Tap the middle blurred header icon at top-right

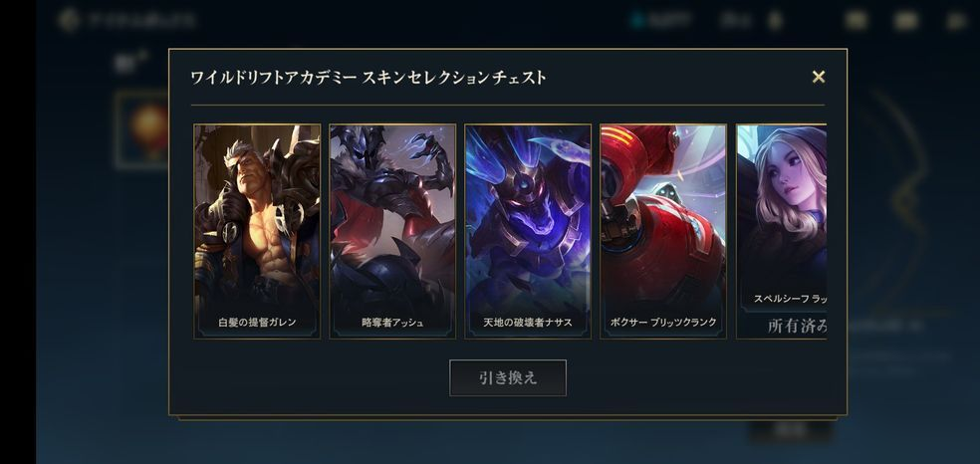coord(905,21)
